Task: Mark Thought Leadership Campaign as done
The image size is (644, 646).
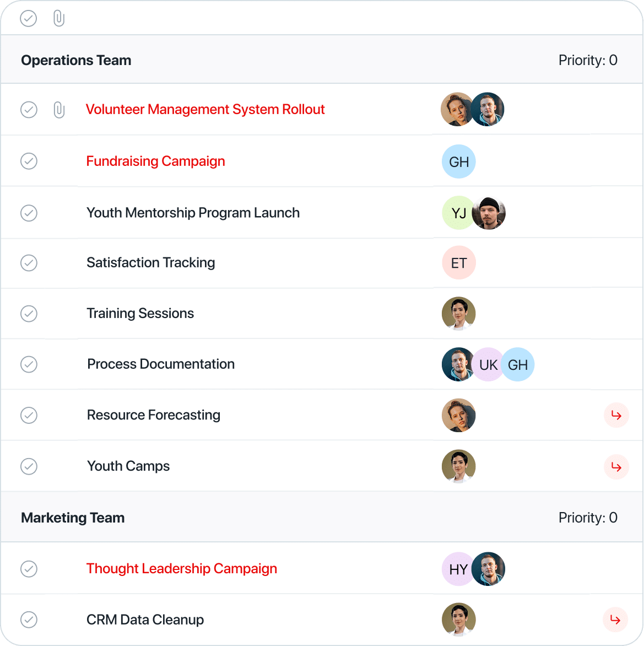Action: [x=29, y=569]
